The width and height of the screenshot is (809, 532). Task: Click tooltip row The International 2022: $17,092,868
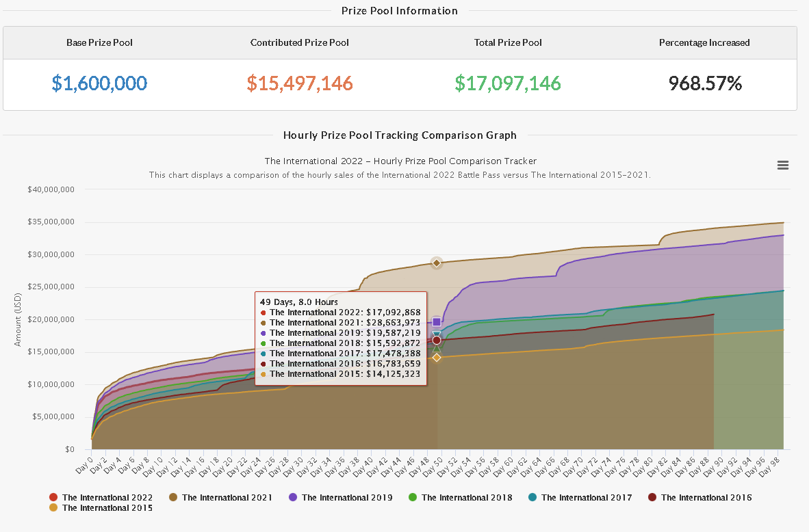click(341, 312)
